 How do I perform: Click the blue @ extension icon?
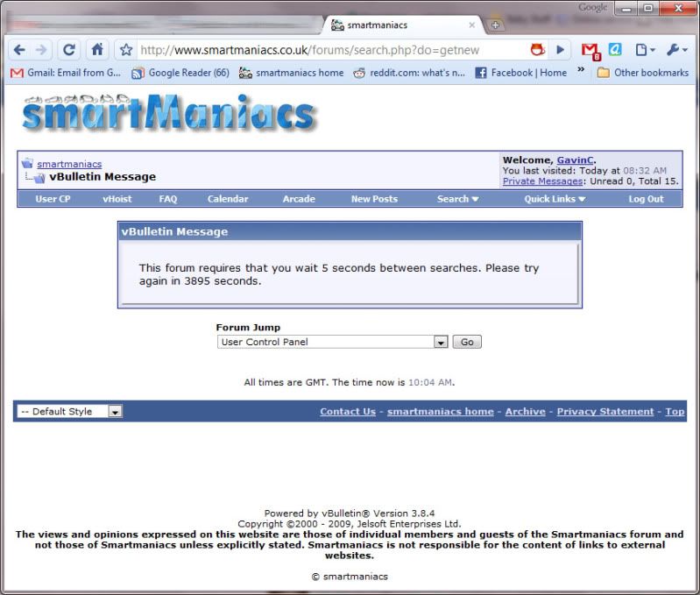pyautogui.click(x=615, y=50)
